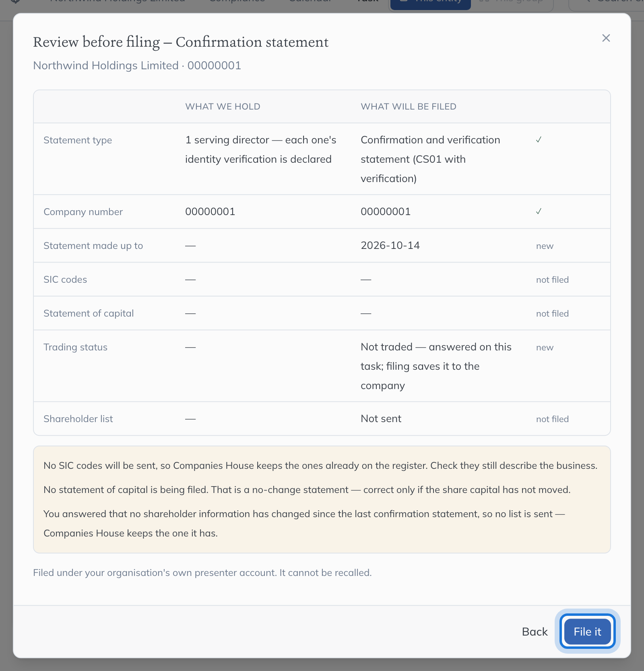Click 'new' tag in Statement made up to row
644x671 pixels.
[x=545, y=246]
